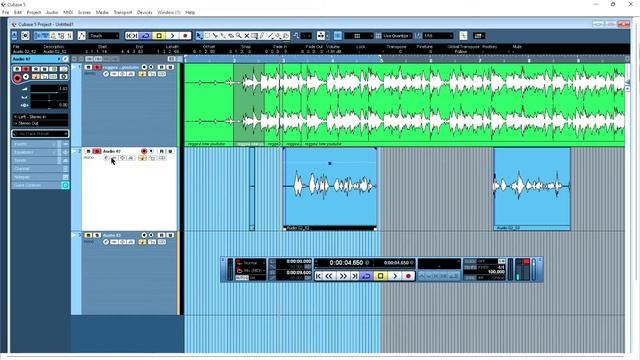Click ruler at bar 5 marker
Screen dimensions: 640x360
point(382,60)
